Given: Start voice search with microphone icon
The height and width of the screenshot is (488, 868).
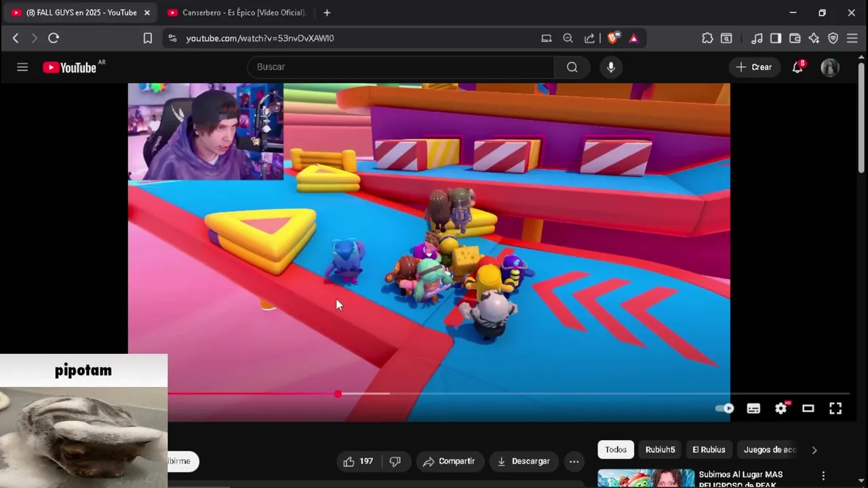Looking at the screenshot, I should pos(611,67).
